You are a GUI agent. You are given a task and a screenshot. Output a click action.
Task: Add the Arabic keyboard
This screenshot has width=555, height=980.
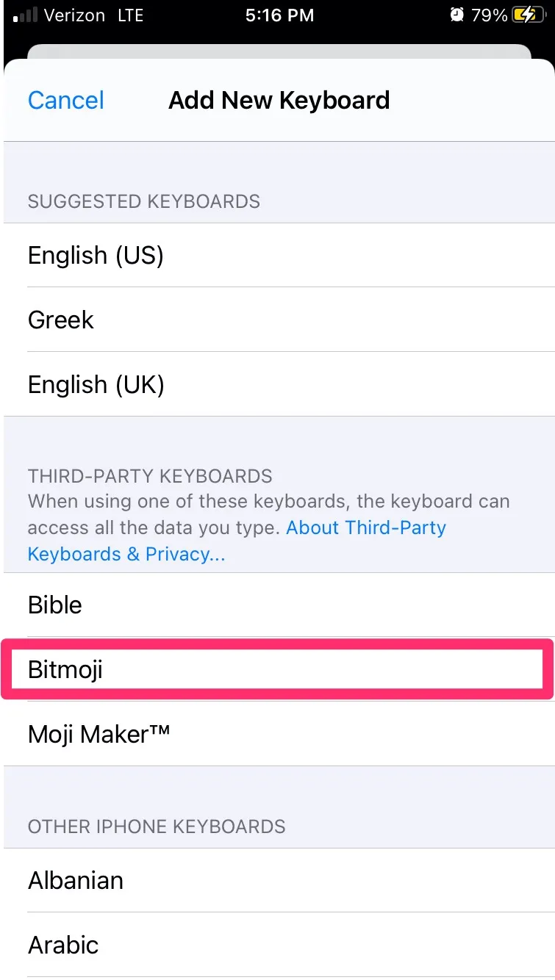click(63, 945)
